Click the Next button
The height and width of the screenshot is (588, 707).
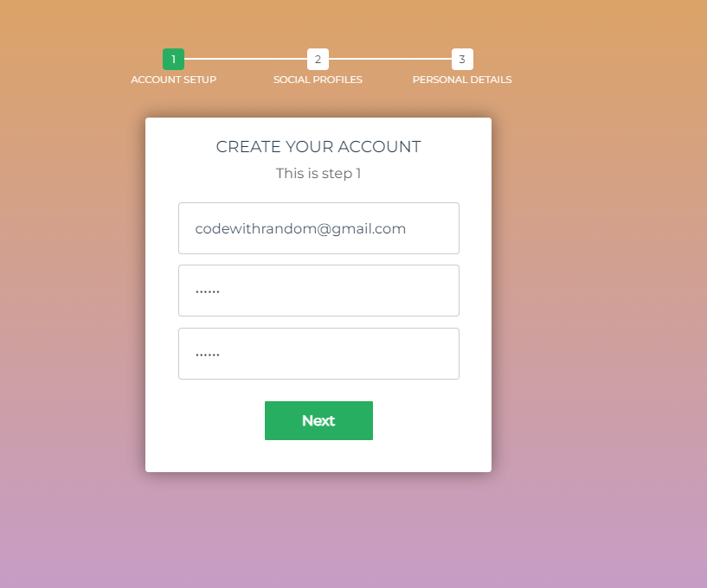coord(318,420)
